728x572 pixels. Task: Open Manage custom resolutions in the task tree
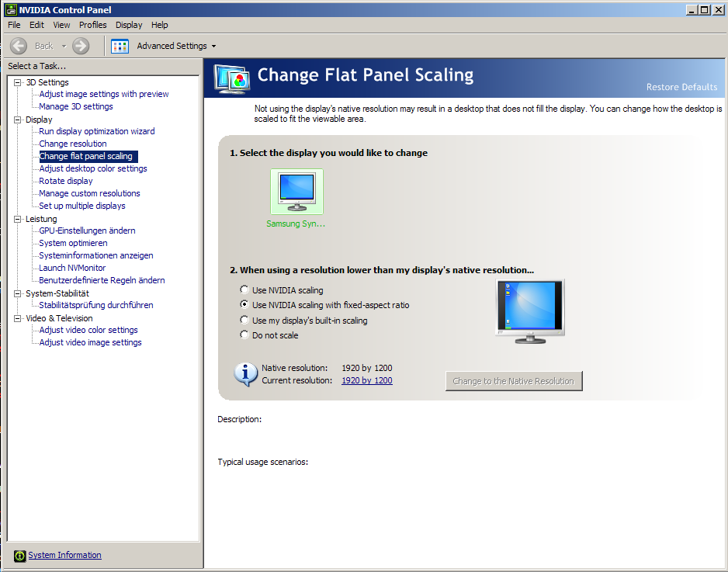click(89, 193)
